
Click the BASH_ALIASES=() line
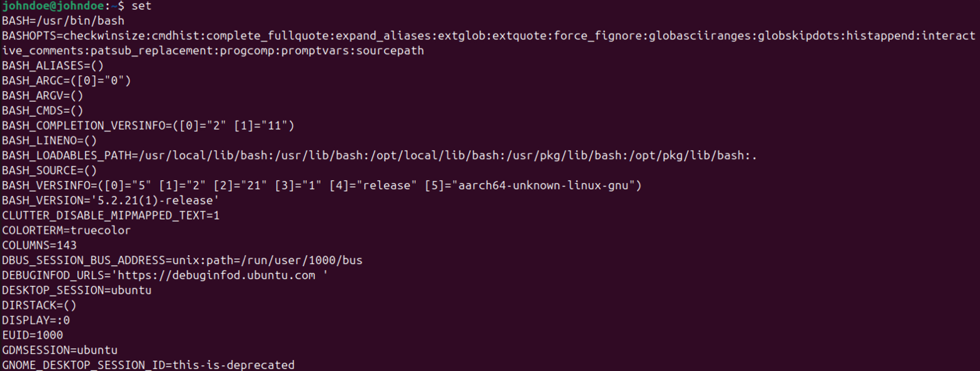click(x=53, y=66)
